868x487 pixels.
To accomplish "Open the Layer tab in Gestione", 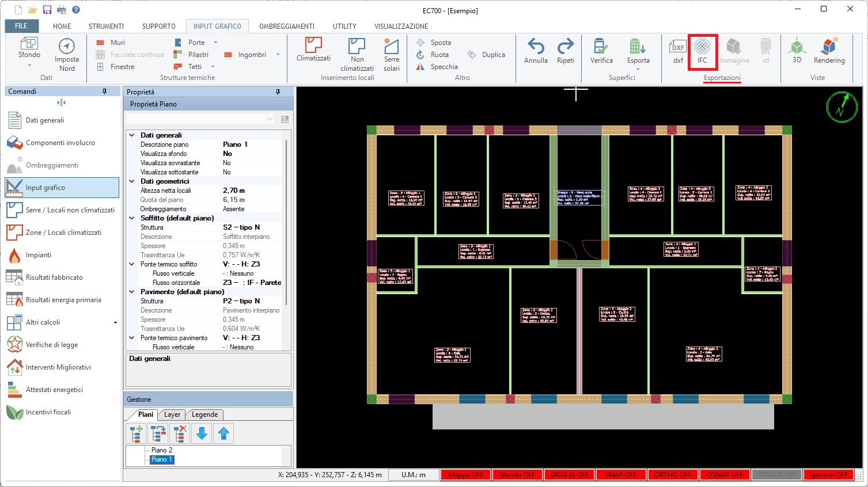I will pyautogui.click(x=172, y=414).
